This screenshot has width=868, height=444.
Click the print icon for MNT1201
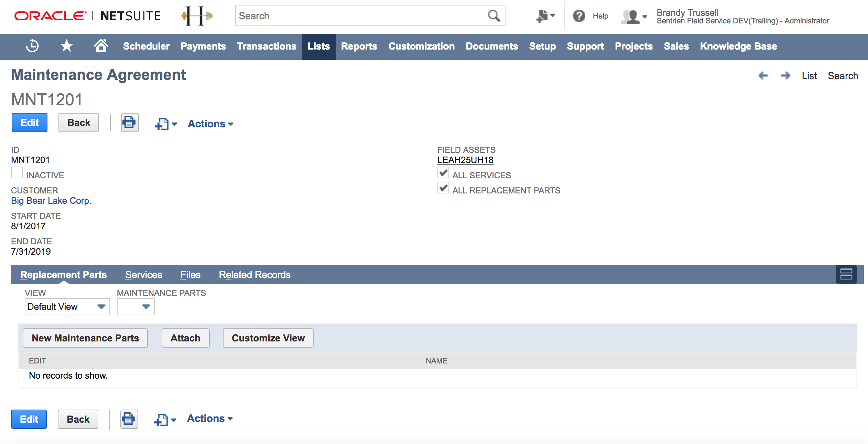tap(129, 123)
